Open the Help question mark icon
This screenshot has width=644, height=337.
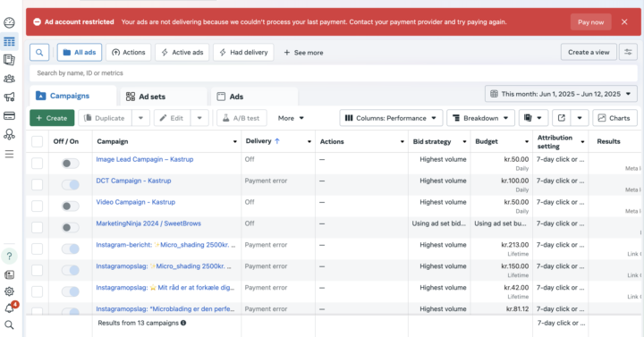pyautogui.click(x=9, y=257)
